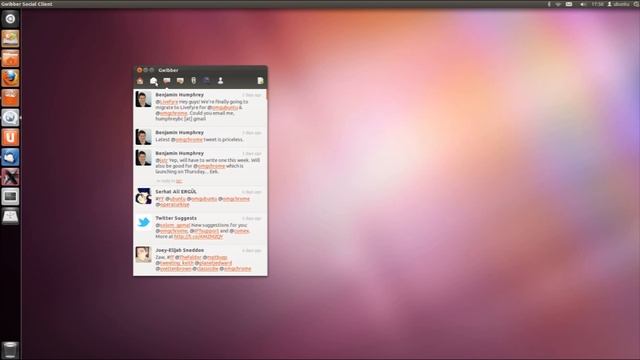Open the Bluetooth indicator in top panel
The height and width of the screenshot is (360, 640).
[549, 4]
